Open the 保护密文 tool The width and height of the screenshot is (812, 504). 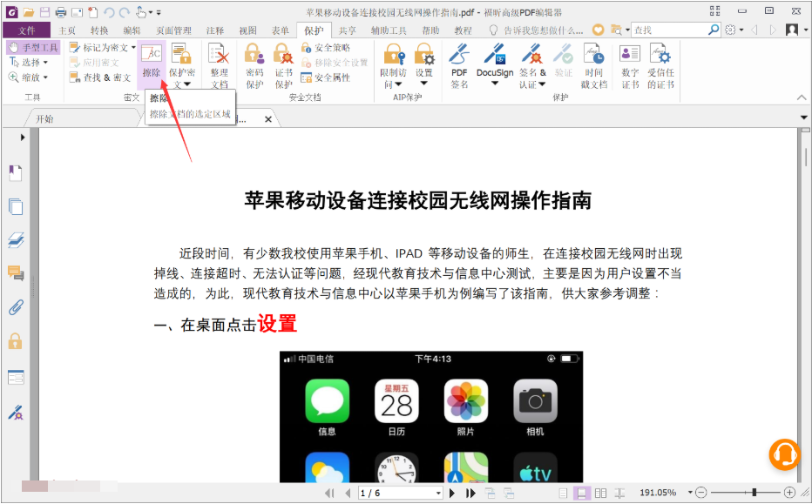182,65
